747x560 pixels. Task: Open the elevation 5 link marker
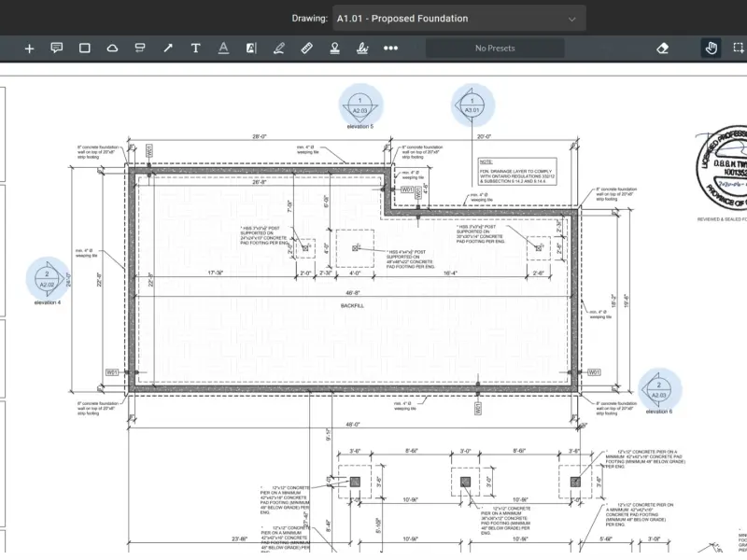[x=360, y=105]
